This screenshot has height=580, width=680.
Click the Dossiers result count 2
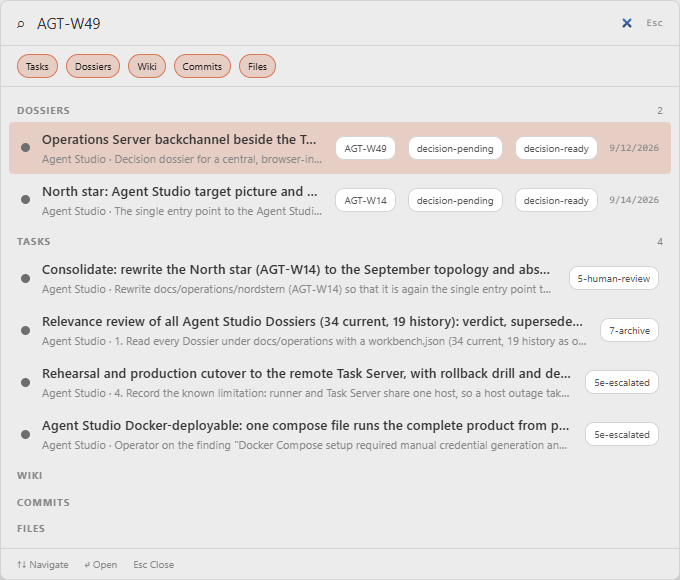coord(660,111)
